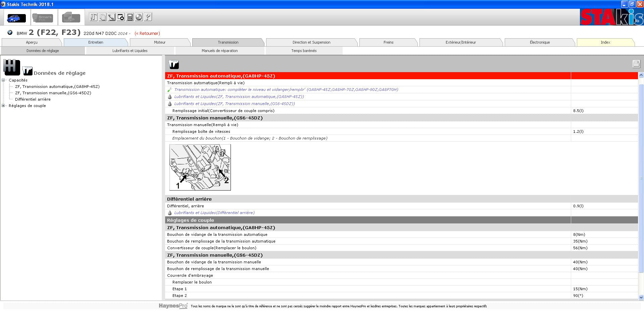Click the 0.9(l) différentiel arrière value

tap(578, 206)
